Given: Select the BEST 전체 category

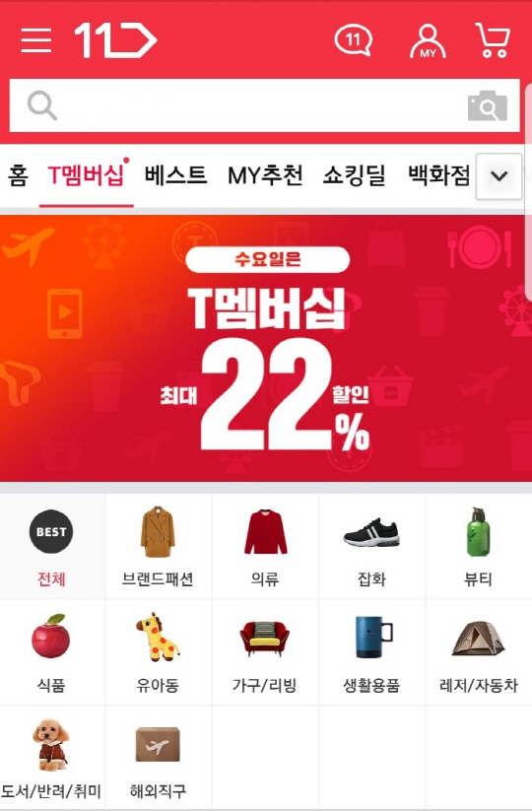Looking at the screenshot, I should pyautogui.click(x=51, y=546).
